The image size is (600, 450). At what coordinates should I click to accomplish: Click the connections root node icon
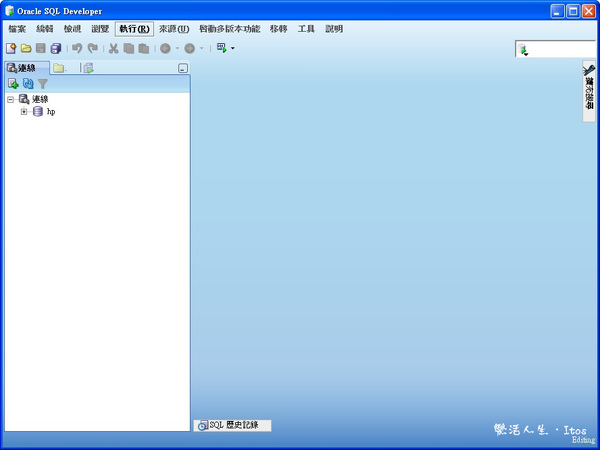click(24, 99)
